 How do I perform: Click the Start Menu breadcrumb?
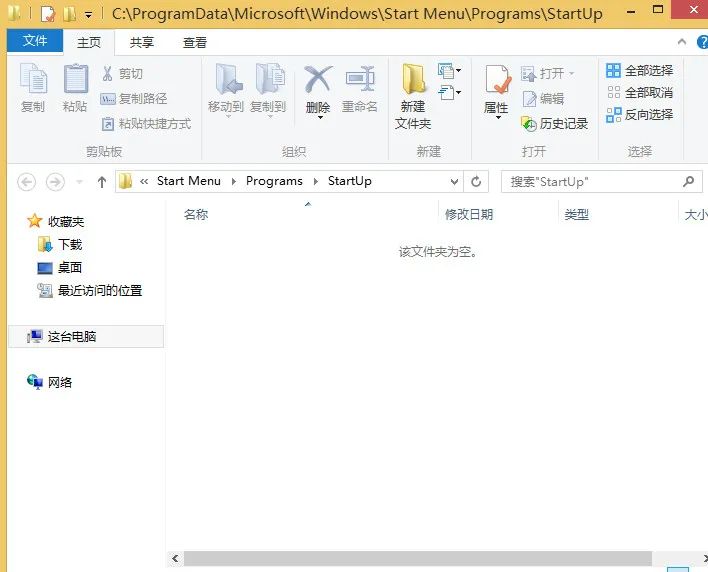pos(189,181)
